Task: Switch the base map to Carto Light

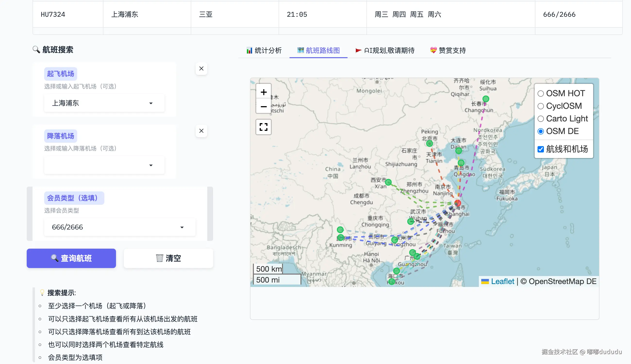Action: tap(541, 119)
